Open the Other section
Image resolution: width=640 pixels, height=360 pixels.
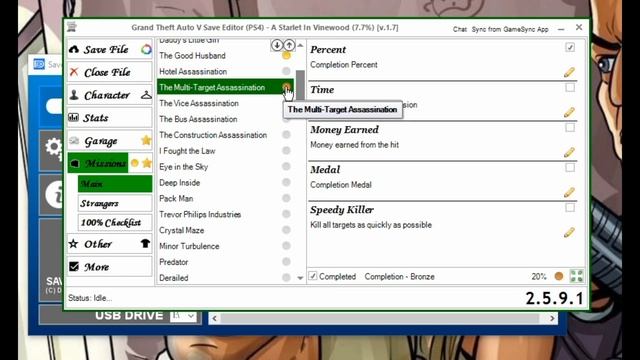(109, 244)
